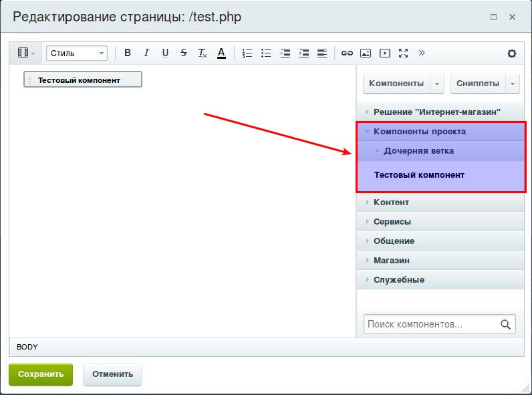Open the editor view mode switcher icon
Image resolution: width=532 pixels, height=395 pixels.
coord(26,53)
